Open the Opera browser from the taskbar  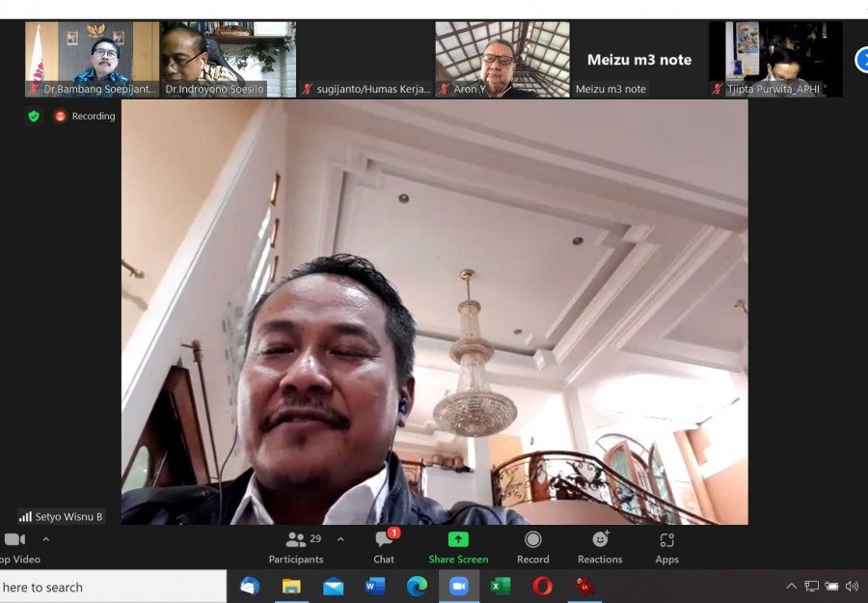tap(542, 587)
